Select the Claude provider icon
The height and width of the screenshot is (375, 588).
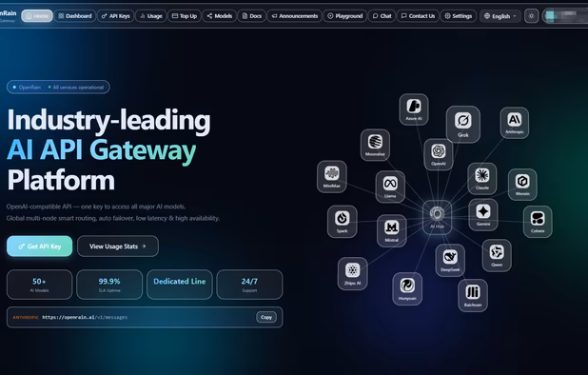481,179
